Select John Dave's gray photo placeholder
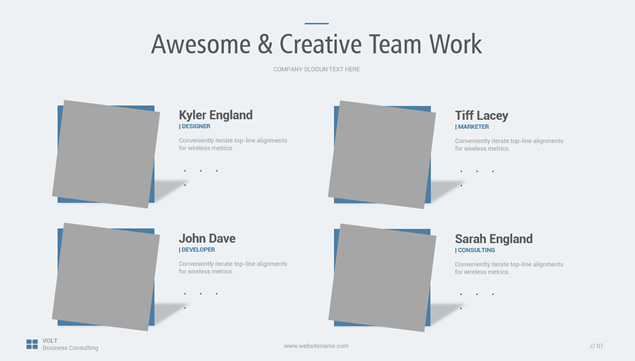 pos(106,277)
